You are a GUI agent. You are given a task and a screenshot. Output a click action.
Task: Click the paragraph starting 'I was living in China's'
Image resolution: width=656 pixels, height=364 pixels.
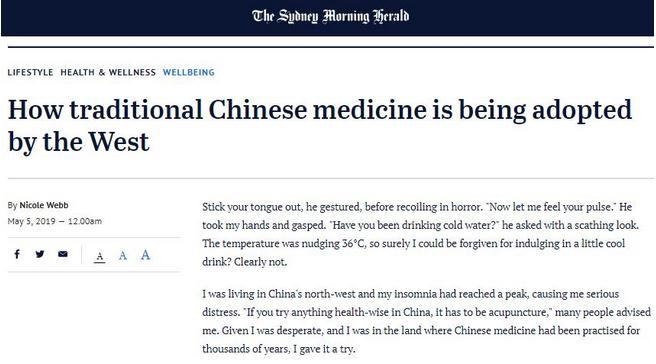tap(426, 321)
